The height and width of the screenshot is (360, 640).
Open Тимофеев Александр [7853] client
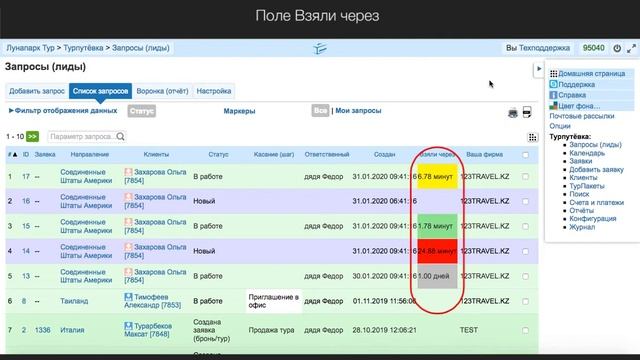(153, 301)
